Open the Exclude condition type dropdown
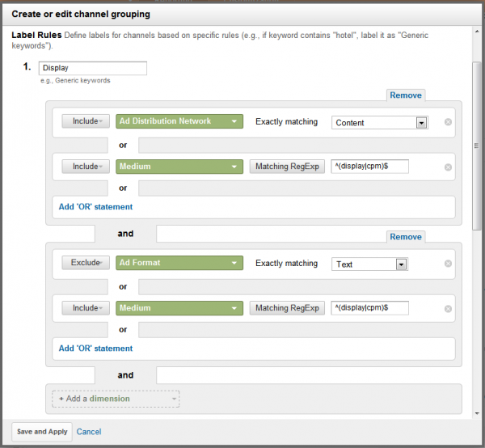This screenshot has height=448, width=485. tap(86, 264)
